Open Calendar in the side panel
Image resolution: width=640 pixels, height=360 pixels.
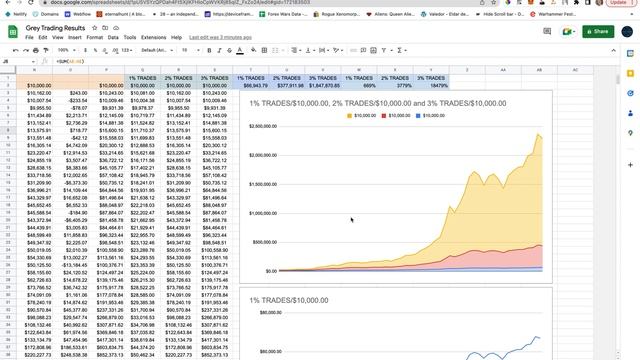click(x=630, y=53)
